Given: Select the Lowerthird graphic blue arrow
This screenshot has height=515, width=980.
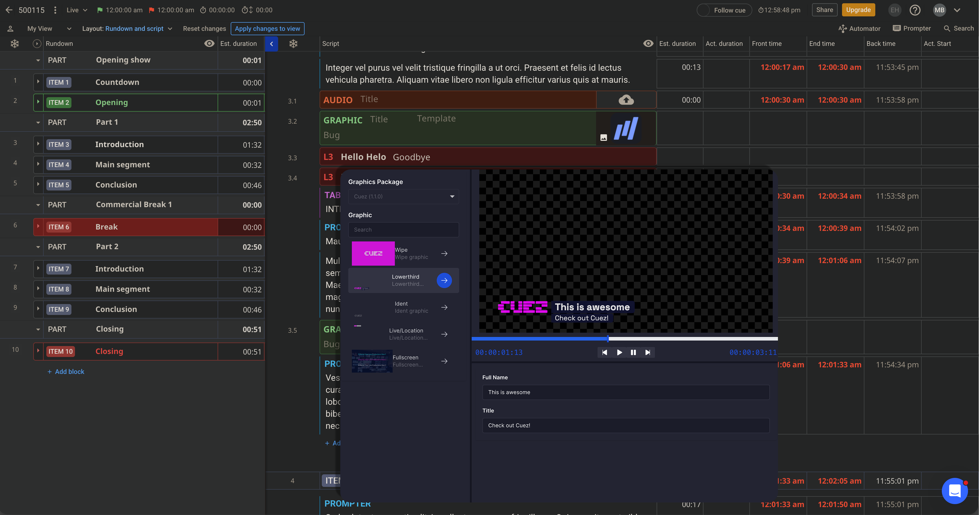Looking at the screenshot, I should click(444, 281).
